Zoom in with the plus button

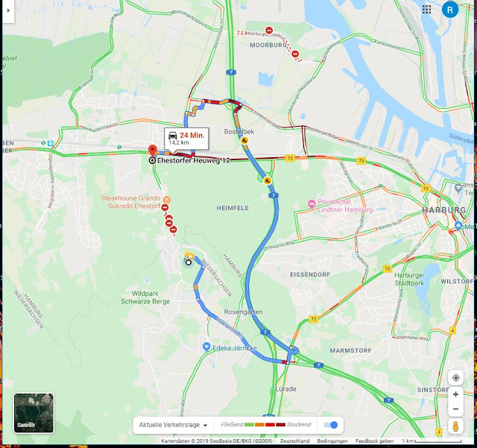[455, 394]
